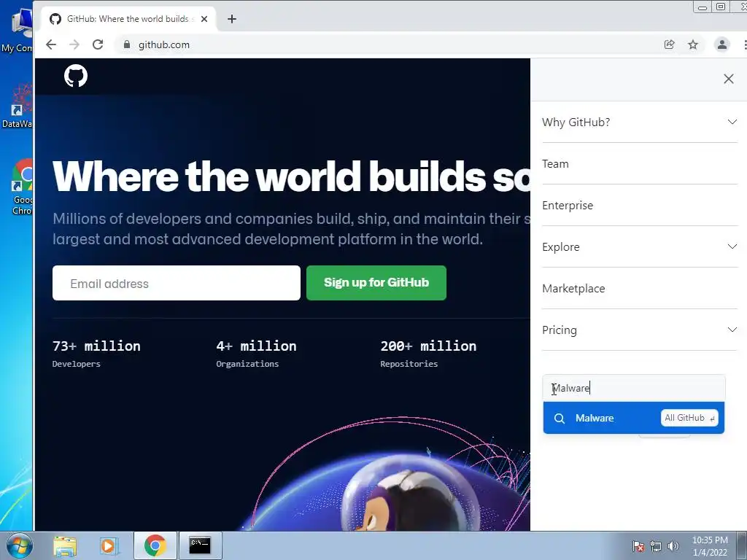
Task: Open the Marketplace menu item
Action: [639, 289]
